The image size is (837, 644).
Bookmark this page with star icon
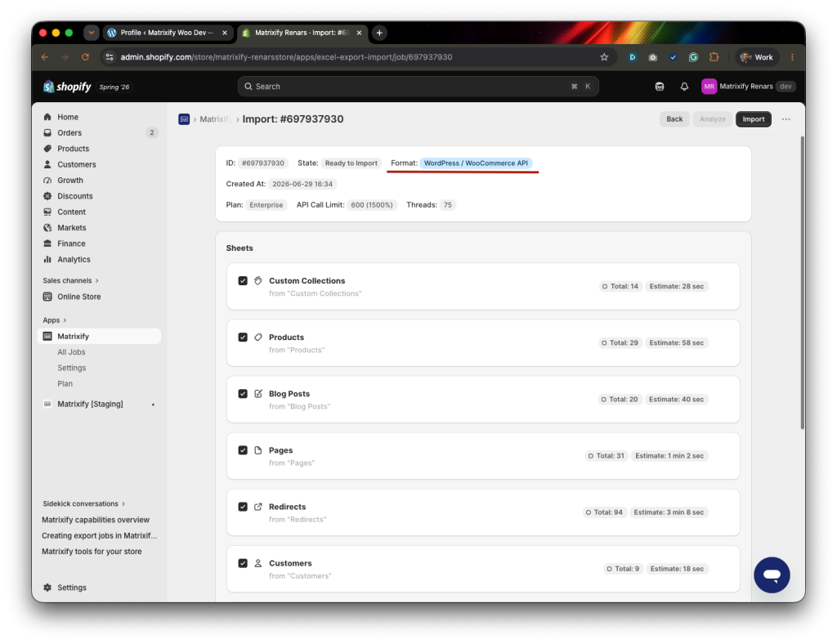[604, 57]
